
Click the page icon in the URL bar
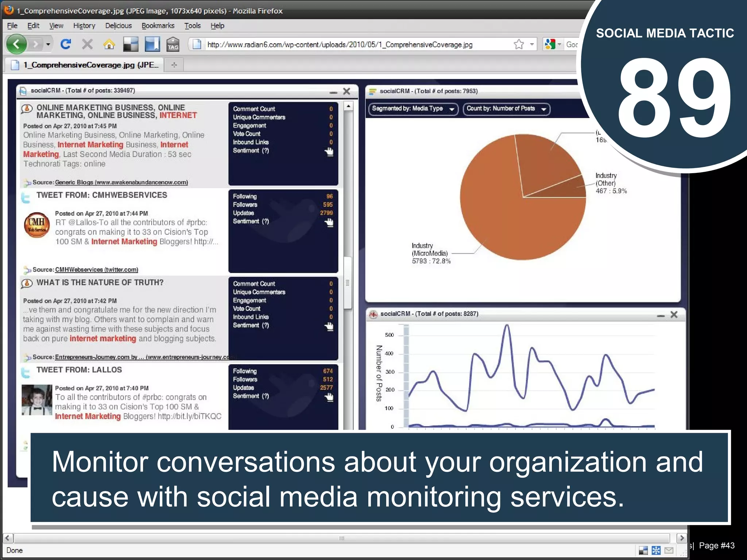[197, 44]
